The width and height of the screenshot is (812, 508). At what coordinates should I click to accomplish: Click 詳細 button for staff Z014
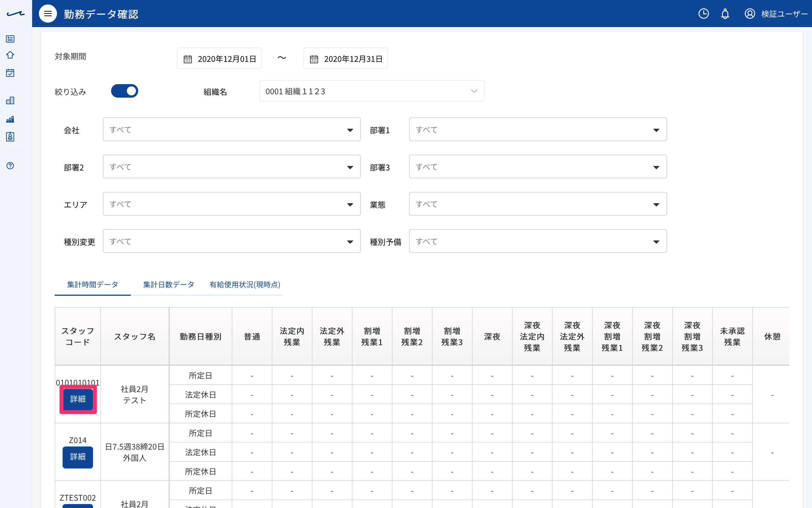(78, 457)
